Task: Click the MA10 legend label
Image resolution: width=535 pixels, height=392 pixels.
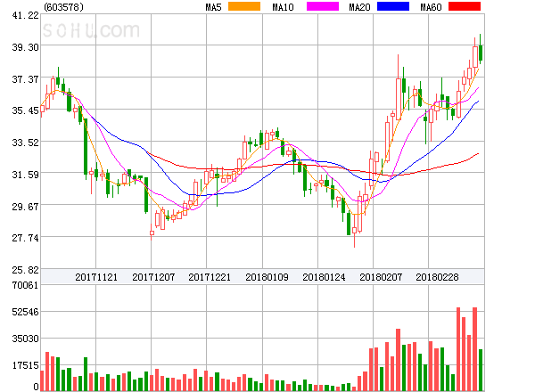Action: click(283, 7)
